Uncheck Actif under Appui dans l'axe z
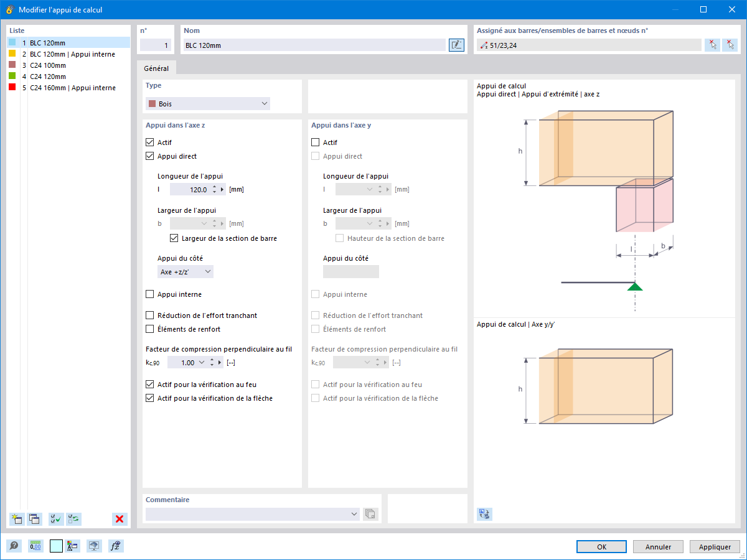The width and height of the screenshot is (747, 560). click(149, 142)
